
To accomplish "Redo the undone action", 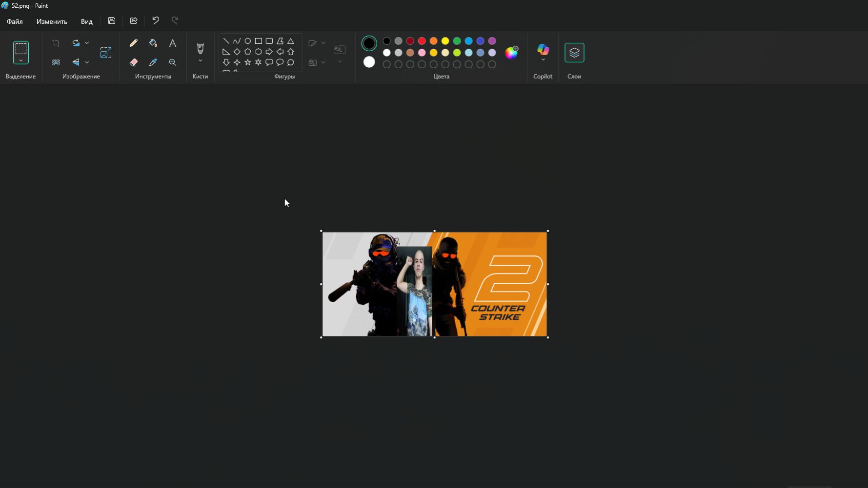I will point(175,20).
